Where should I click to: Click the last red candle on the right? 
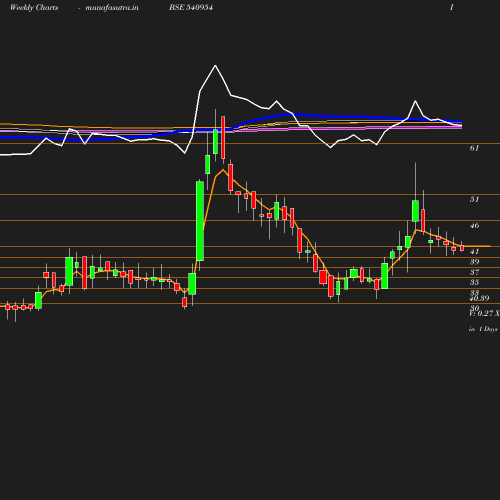point(462,248)
